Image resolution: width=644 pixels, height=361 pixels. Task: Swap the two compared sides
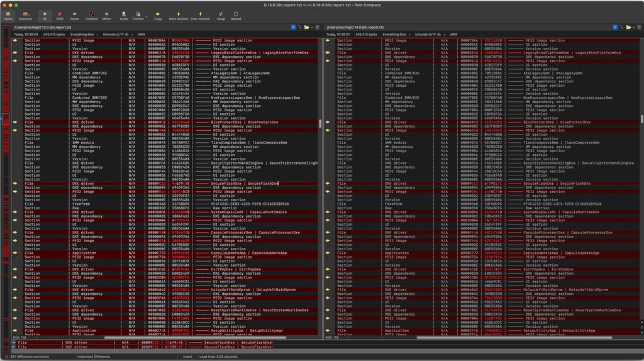coord(221,16)
